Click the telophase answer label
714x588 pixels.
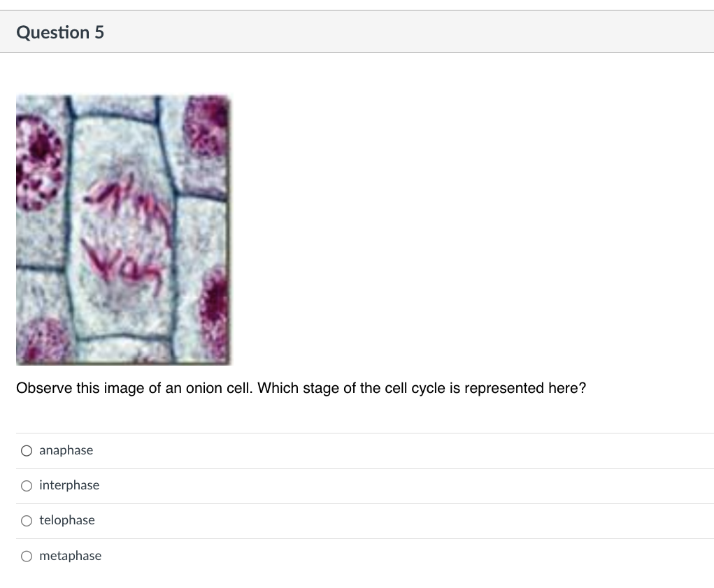tap(66, 520)
